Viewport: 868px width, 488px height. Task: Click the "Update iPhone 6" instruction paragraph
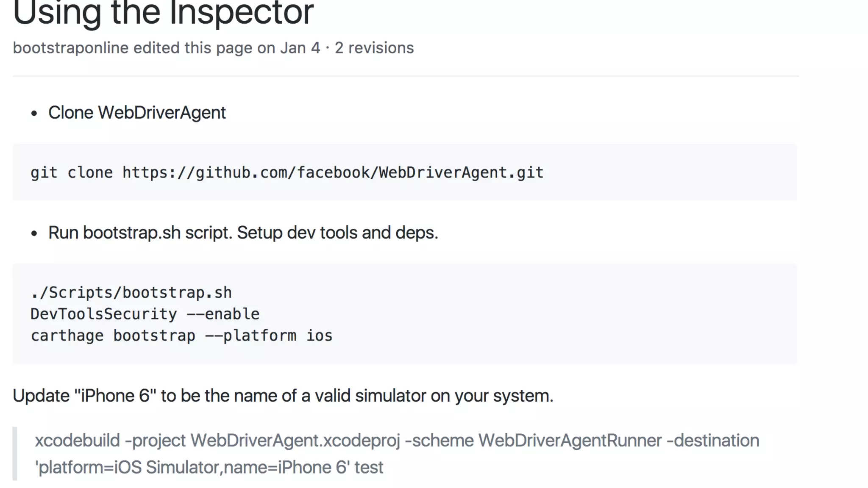[283, 396]
